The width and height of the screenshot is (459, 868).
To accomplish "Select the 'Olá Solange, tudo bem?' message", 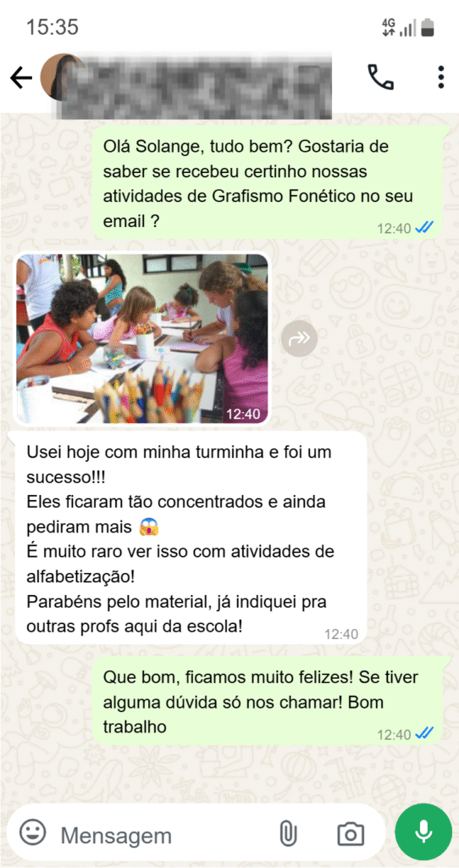I will click(268, 183).
